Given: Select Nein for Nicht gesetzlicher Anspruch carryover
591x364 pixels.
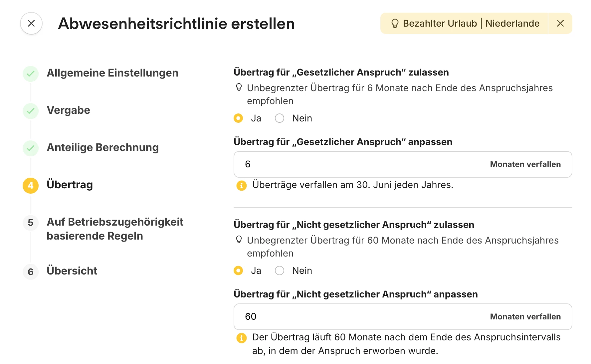Looking at the screenshot, I should click(x=280, y=271).
